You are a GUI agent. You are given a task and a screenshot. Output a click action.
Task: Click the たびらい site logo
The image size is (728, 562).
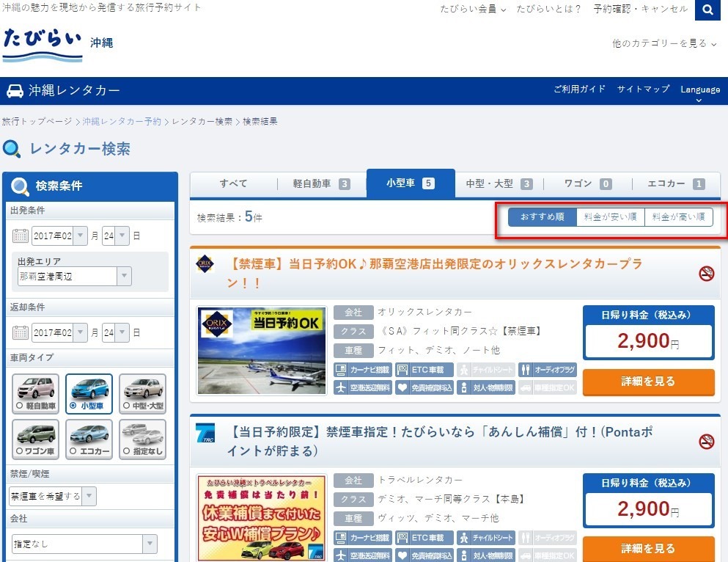tap(43, 42)
